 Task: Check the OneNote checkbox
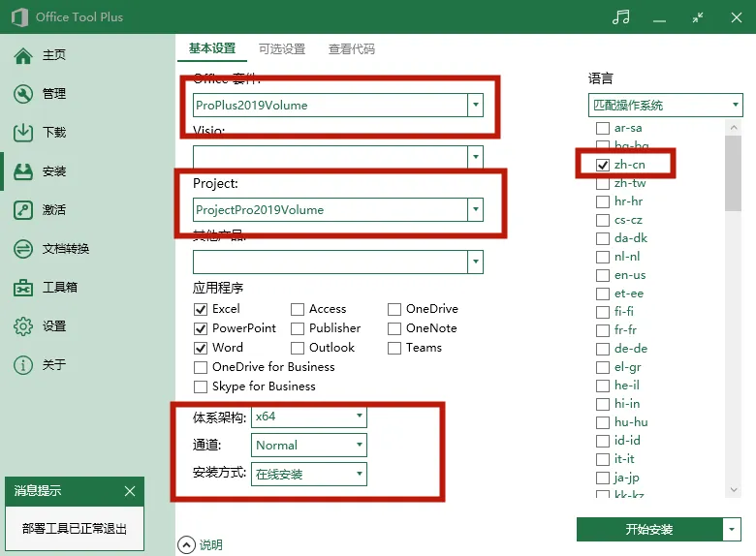pyautogui.click(x=394, y=328)
